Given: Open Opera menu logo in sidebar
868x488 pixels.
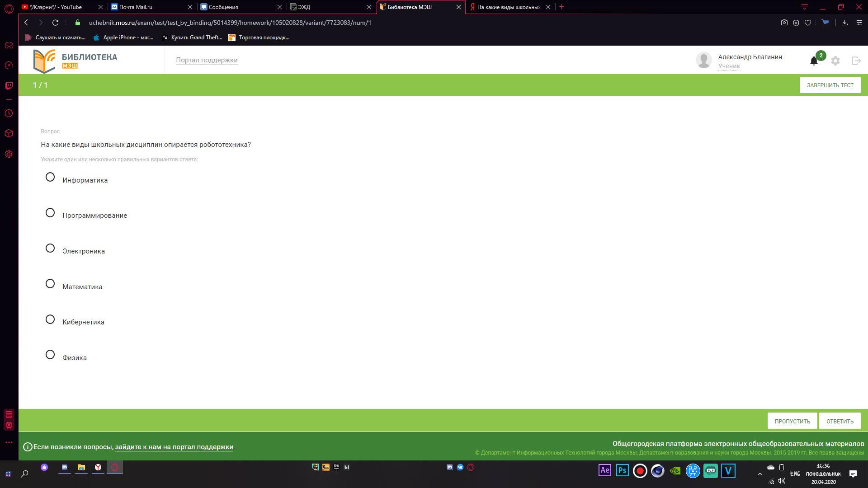Looking at the screenshot, I should [9, 9].
